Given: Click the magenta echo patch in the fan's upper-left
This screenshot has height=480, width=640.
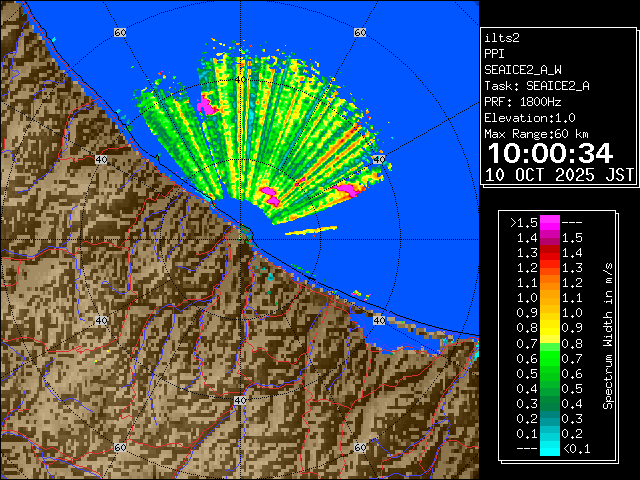Looking at the screenshot, I should [x=208, y=104].
